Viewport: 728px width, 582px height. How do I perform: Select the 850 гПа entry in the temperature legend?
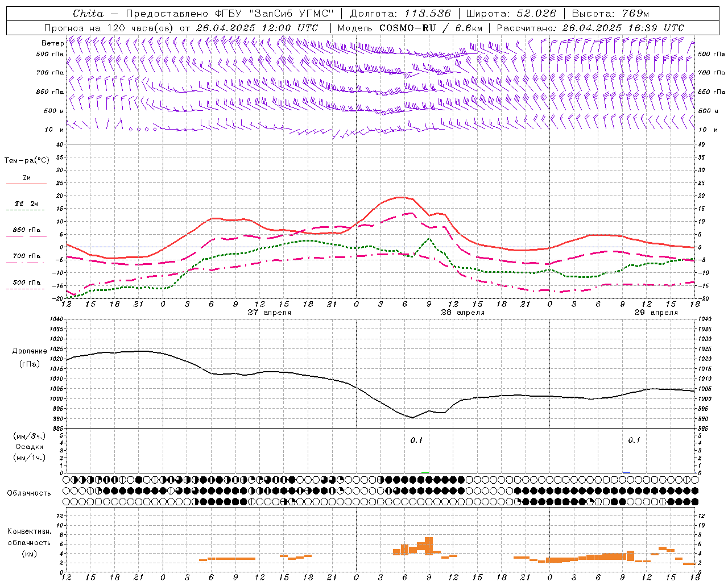(26, 230)
